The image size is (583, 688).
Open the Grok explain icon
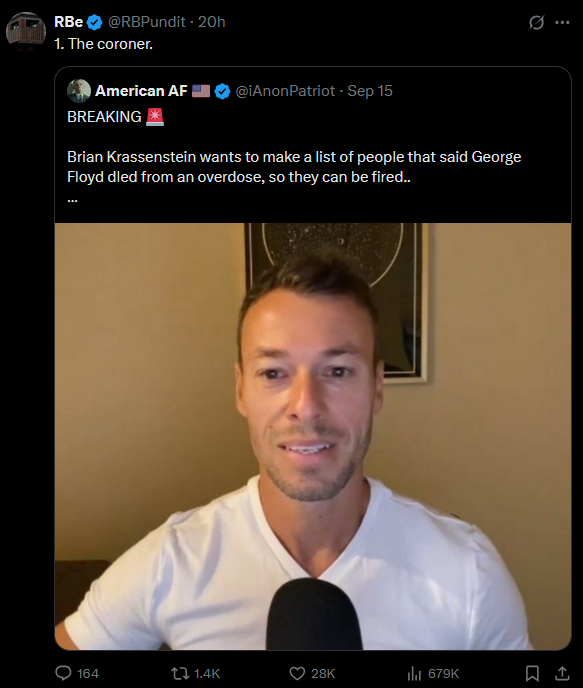point(536,22)
